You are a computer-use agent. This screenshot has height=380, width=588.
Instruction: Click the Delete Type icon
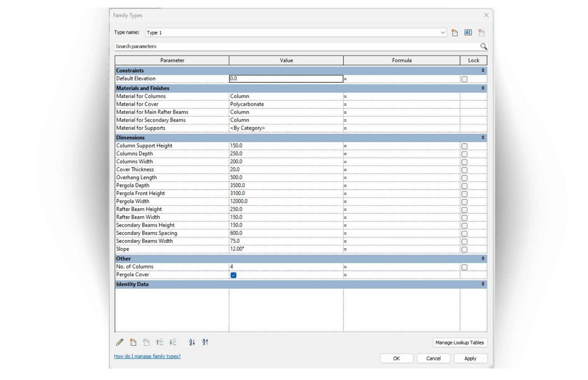[x=481, y=33]
